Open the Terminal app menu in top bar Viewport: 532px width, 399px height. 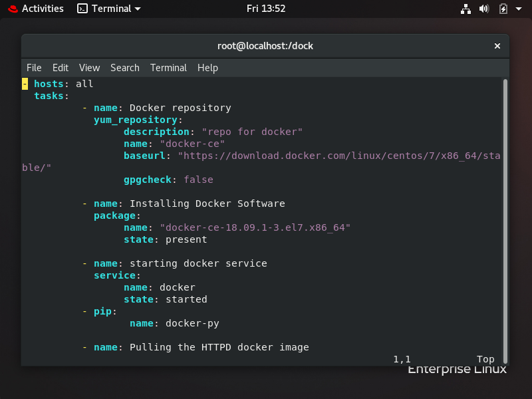click(x=109, y=9)
